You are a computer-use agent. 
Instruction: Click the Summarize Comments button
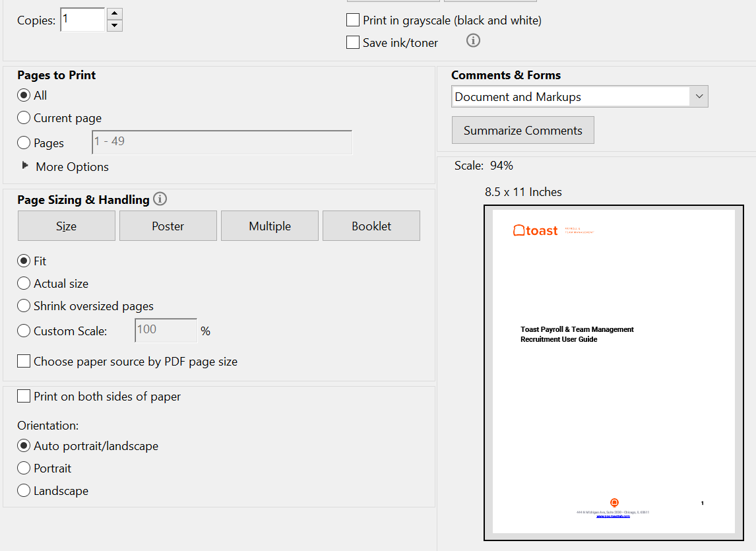pos(522,130)
